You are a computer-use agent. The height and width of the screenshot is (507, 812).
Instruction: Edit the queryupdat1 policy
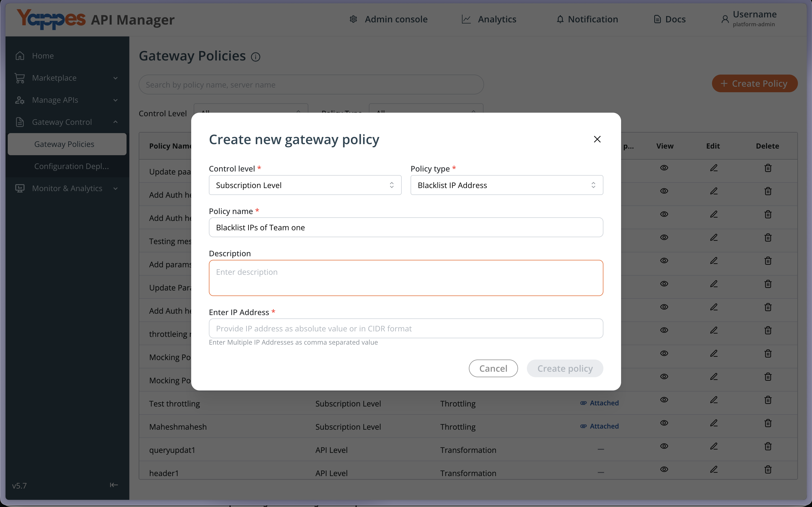click(x=714, y=446)
